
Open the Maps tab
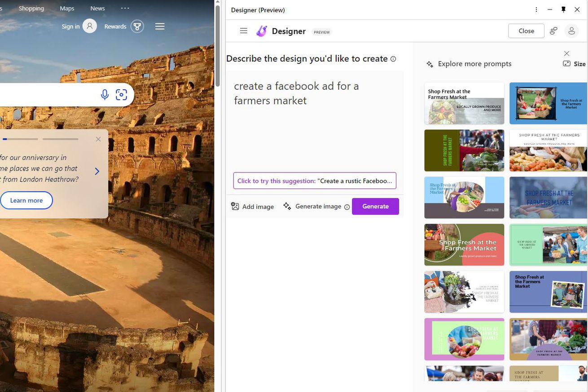[67, 8]
